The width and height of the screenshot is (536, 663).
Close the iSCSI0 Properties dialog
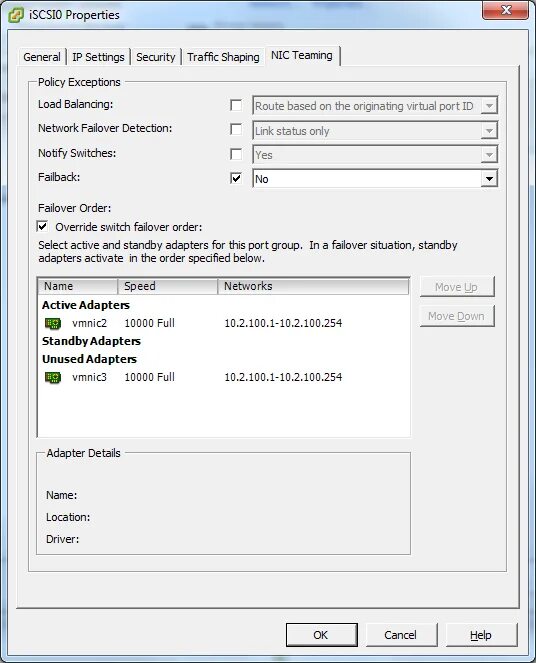tap(506, 10)
